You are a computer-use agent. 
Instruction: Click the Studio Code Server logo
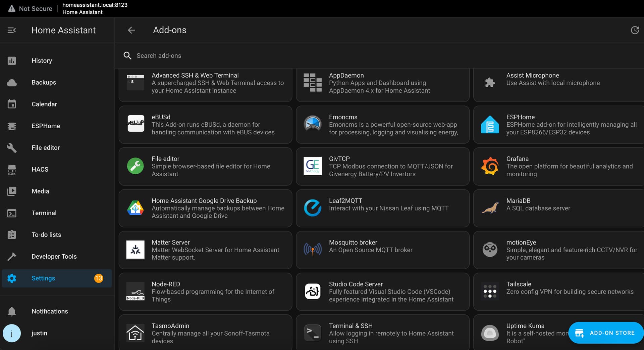(x=313, y=291)
